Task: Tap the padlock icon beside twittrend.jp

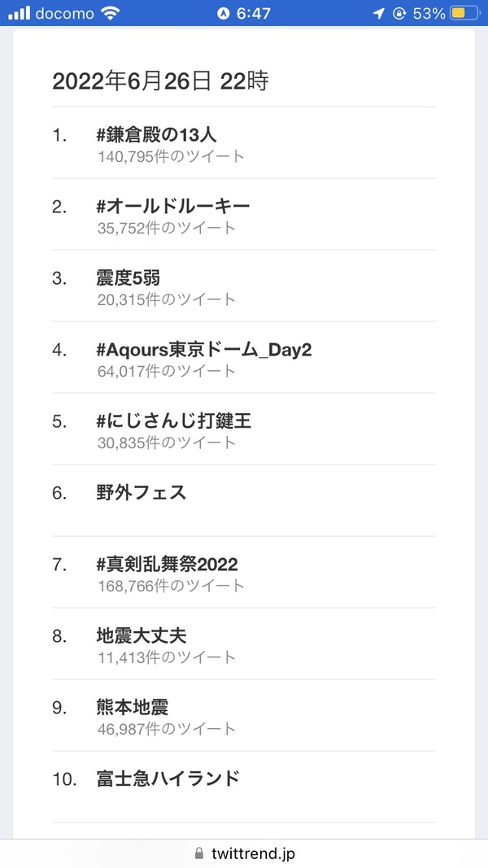Action: point(200,853)
